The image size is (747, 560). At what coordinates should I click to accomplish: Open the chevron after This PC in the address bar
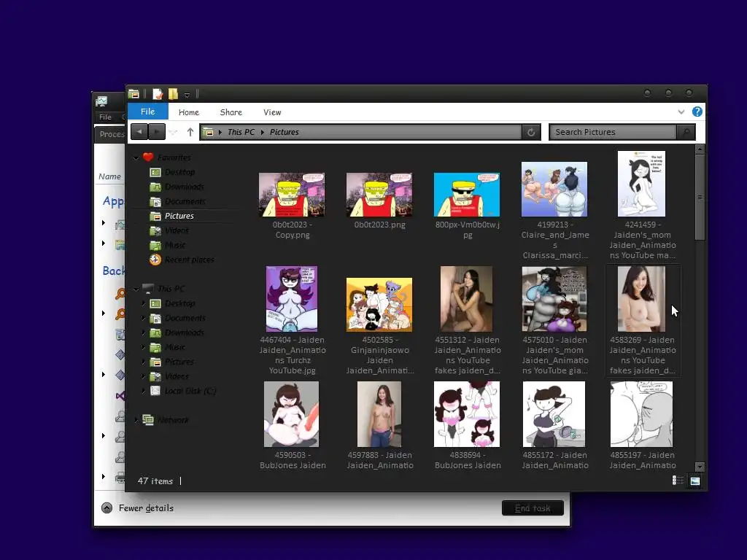pos(263,133)
